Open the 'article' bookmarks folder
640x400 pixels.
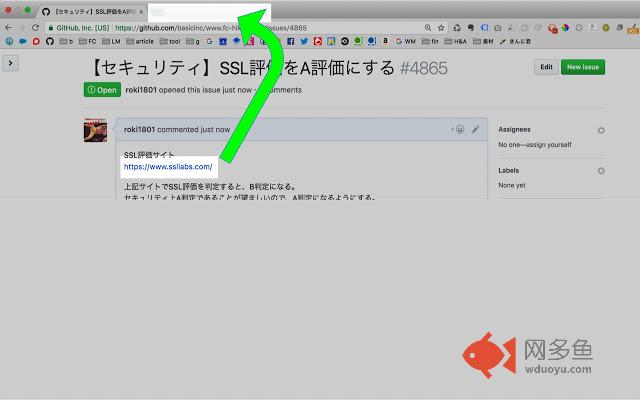(140, 41)
